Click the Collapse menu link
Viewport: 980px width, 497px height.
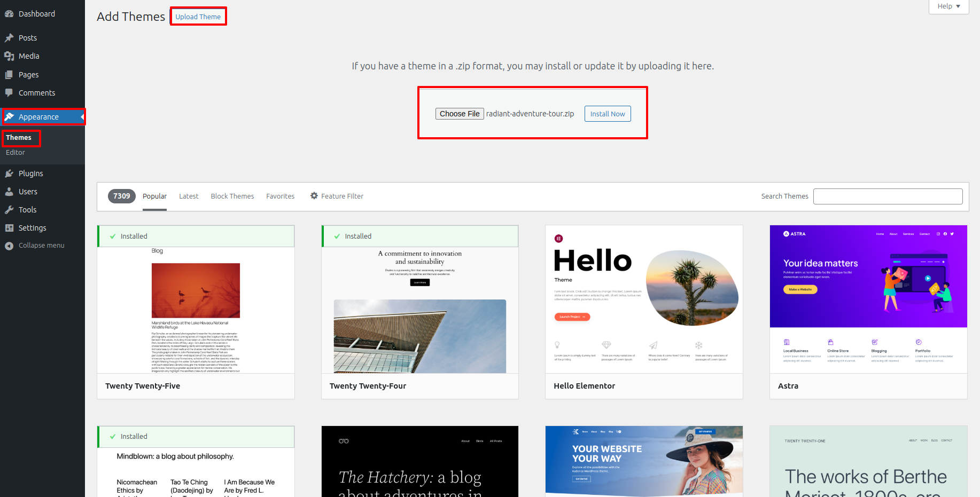click(41, 246)
